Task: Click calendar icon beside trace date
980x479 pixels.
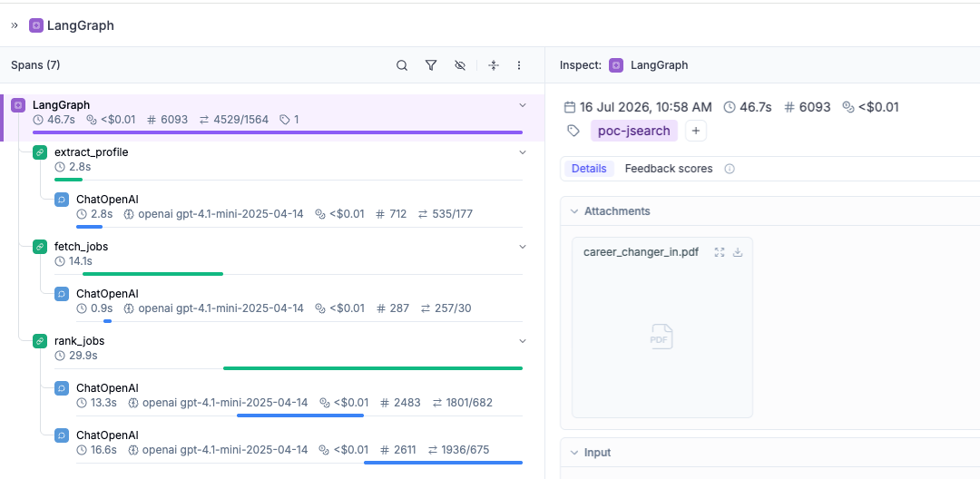Action: (x=569, y=107)
